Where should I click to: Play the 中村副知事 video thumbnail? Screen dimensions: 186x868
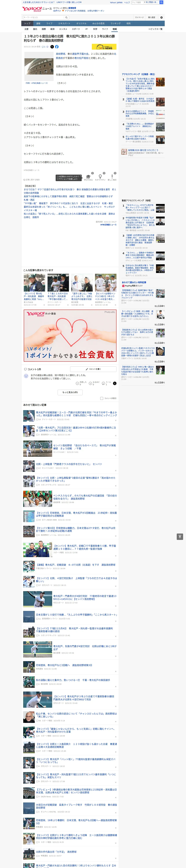(x=160, y=221)
